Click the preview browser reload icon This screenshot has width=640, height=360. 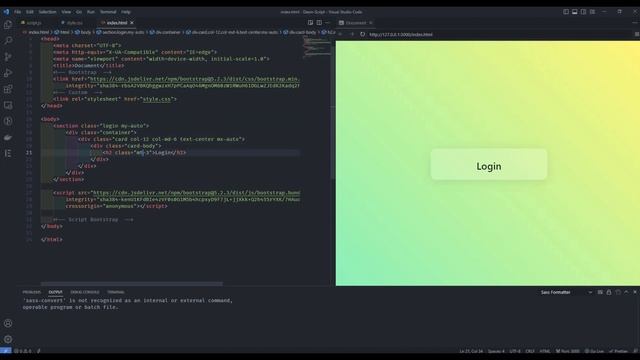(362, 34)
